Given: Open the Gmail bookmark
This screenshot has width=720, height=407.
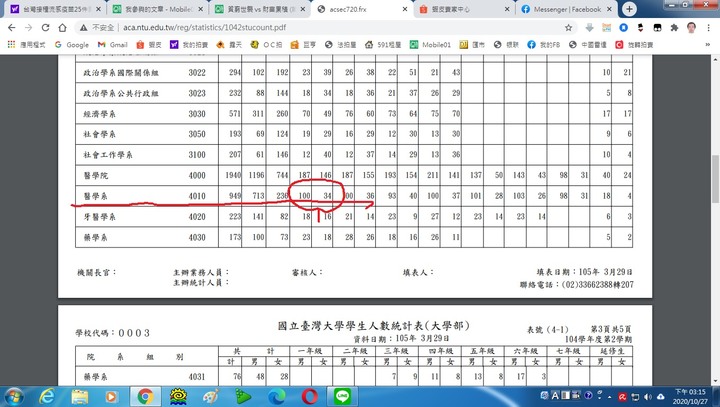Looking at the screenshot, I should [x=112, y=45].
